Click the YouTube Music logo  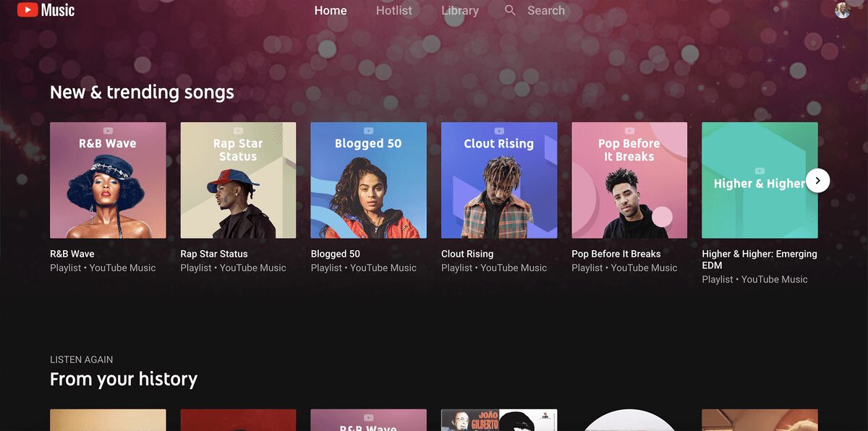(x=45, y=10)
